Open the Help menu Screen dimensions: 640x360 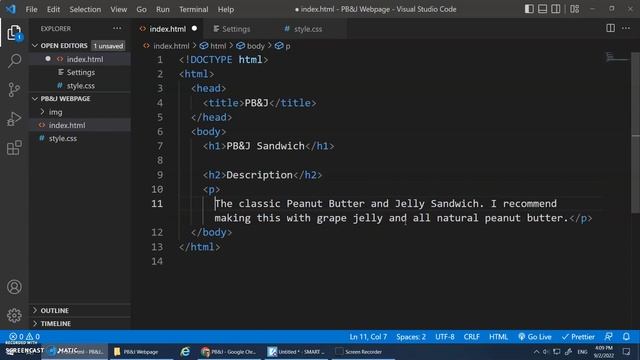pyautogui.click(x=226, y=9)
